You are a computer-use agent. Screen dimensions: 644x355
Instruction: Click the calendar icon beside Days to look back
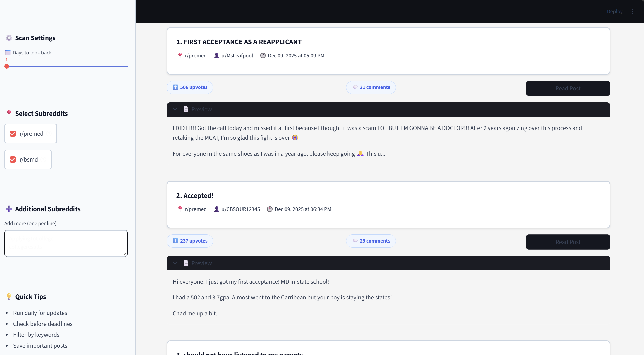pos(8,52)
